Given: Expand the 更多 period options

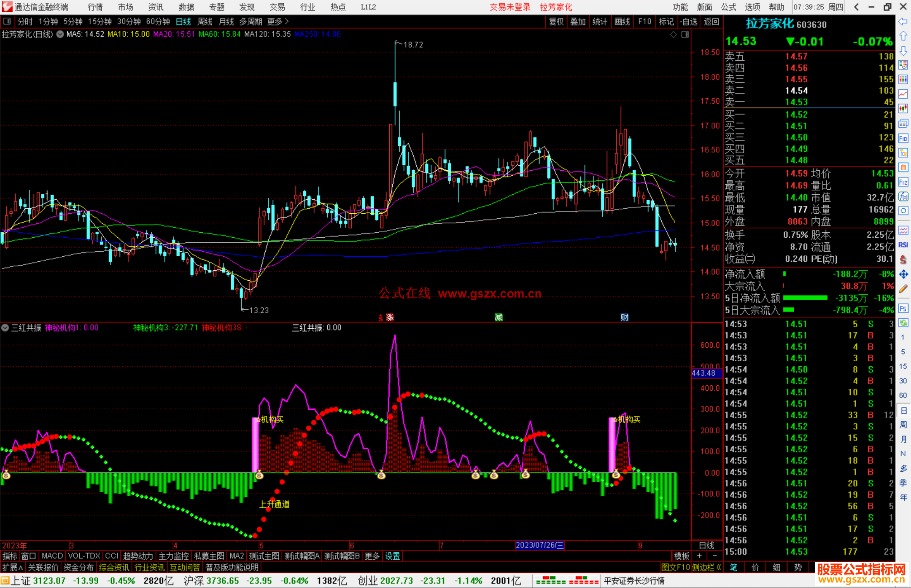Looking at the screenshot, I should tap(278, 21).
